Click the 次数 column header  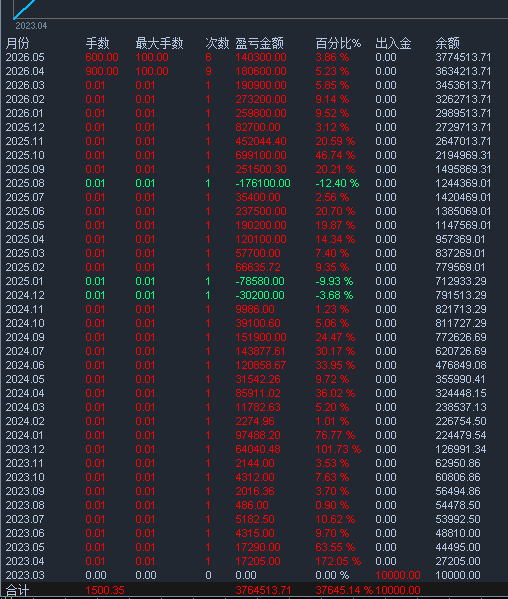[217, 43]
